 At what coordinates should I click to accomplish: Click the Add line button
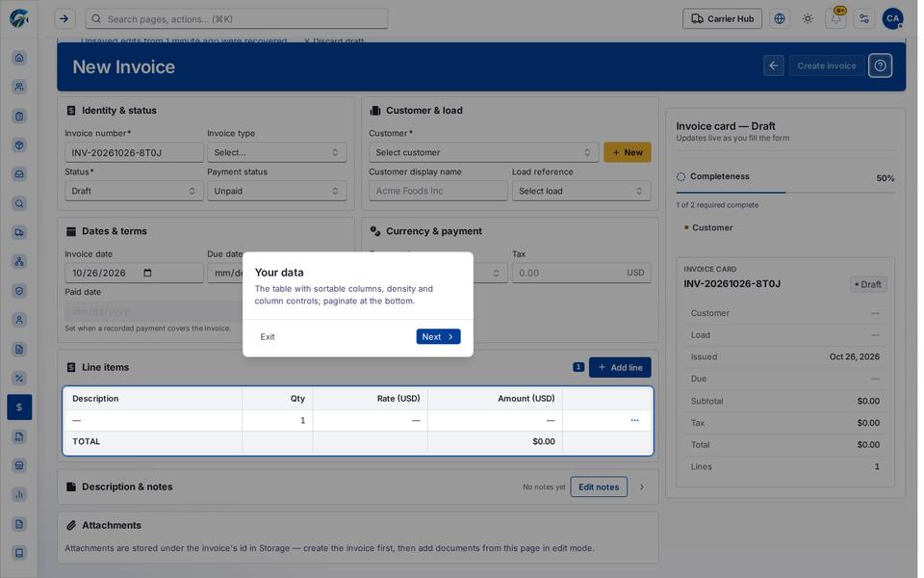click(x=620, y=367)
